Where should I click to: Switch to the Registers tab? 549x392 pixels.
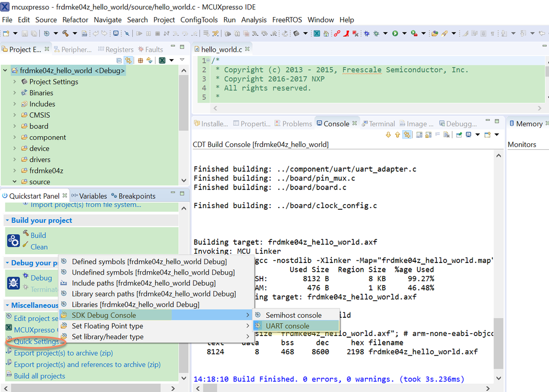point(115,49)
